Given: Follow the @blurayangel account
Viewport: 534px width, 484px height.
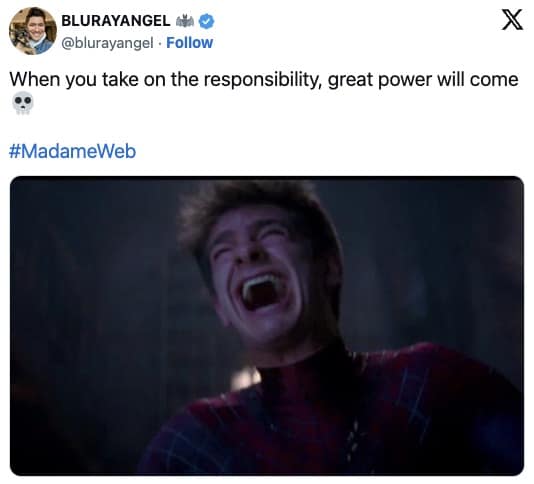Looking at the screenshot, I should click(x=189, y=43).
